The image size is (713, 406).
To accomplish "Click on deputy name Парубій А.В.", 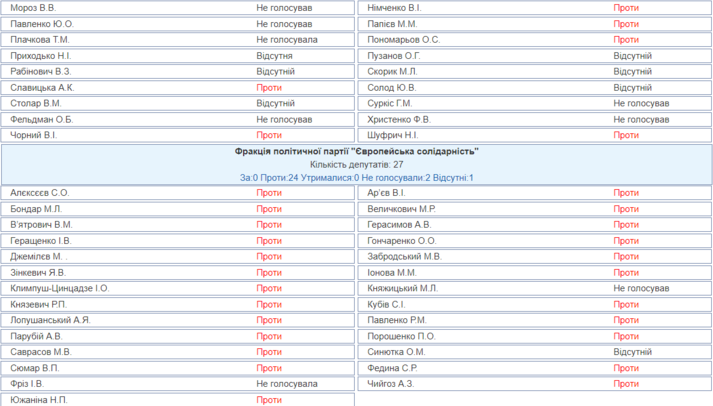I will click(x=36, y=336).
